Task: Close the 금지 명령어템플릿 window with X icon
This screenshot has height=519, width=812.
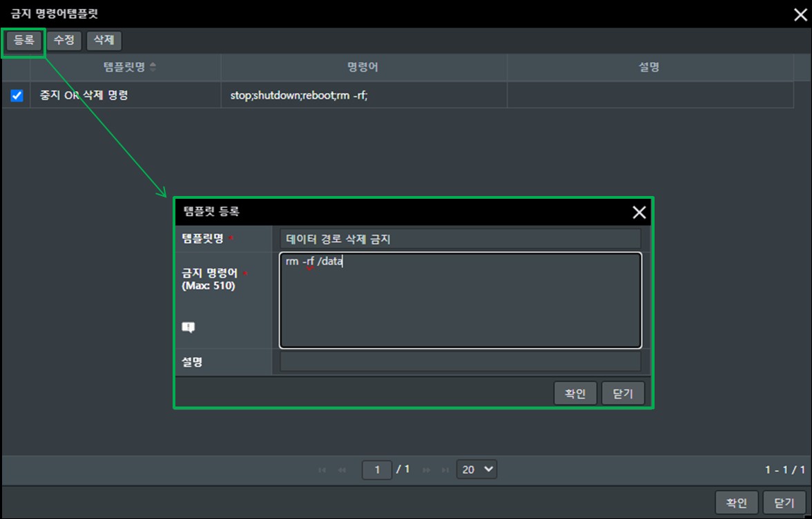Action: (x=800, y=15)
